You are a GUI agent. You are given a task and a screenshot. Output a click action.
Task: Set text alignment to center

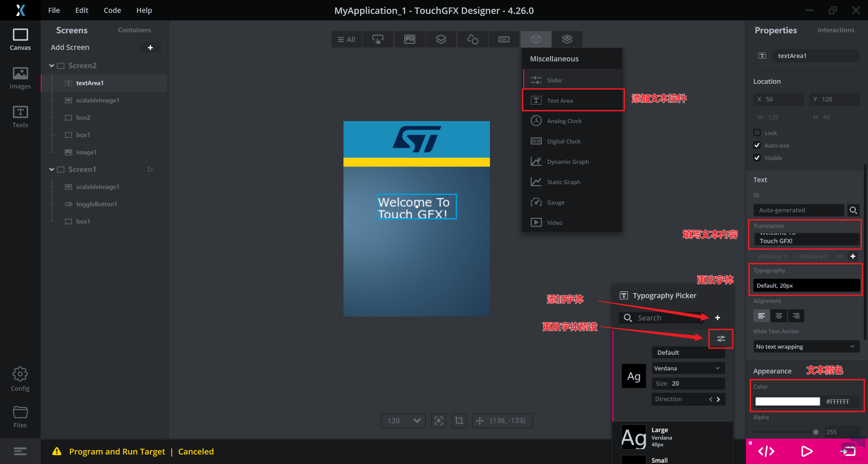[779, 316]
